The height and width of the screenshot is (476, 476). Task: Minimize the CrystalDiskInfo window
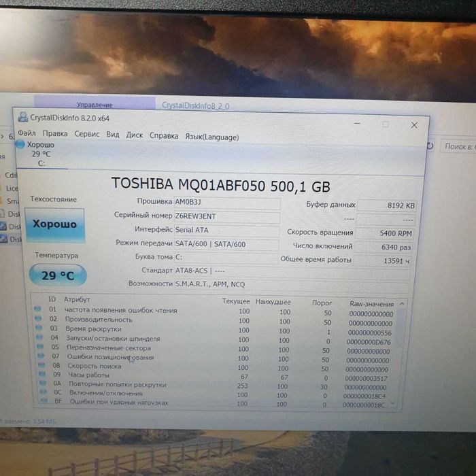point(357,124)
